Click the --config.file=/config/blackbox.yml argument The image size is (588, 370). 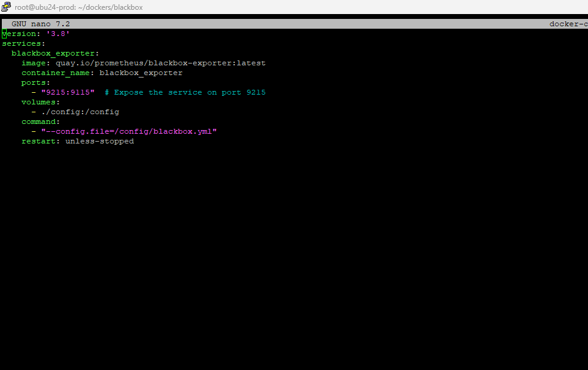tap(128, 131)
